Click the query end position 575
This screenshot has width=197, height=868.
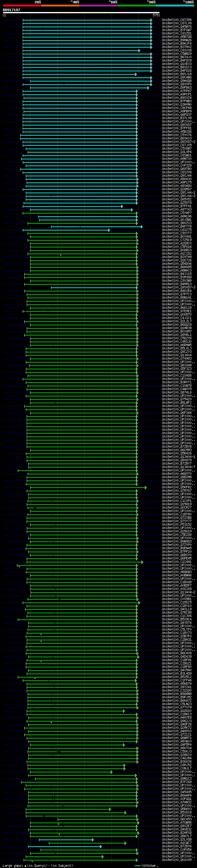[155, 15]
